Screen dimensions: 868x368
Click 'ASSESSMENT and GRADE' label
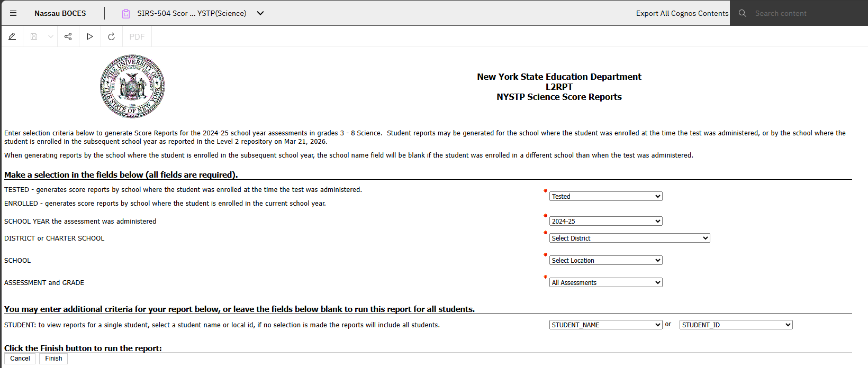(x=44, y=283)
